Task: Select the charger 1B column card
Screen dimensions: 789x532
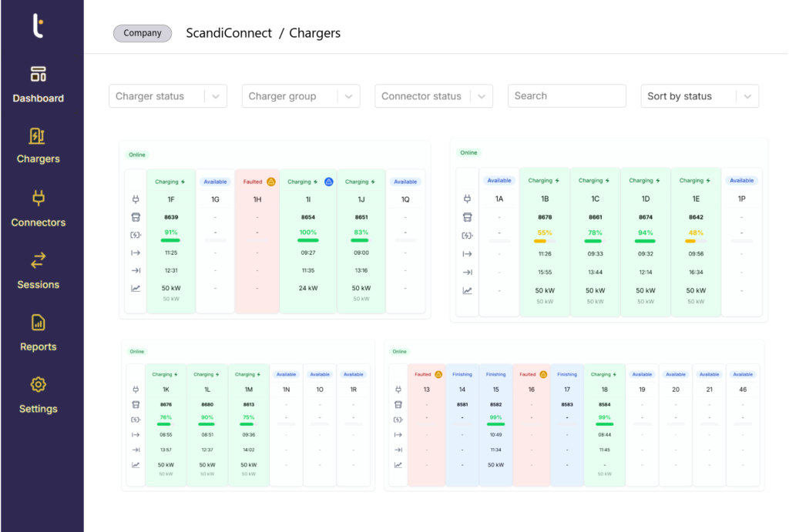Action: click(x=545, y=242)
